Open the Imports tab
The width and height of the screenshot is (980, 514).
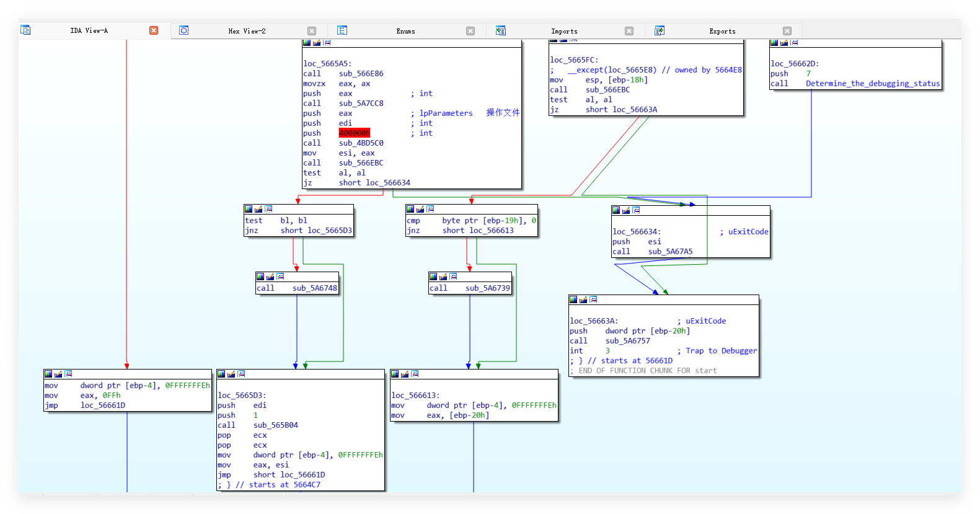(564, 31)
